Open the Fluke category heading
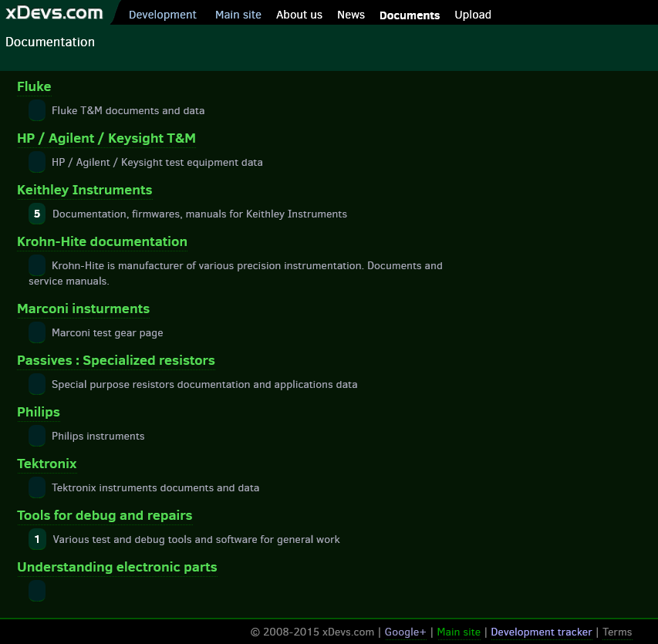This screenshot has width=658, height=644. click(34, 86)
